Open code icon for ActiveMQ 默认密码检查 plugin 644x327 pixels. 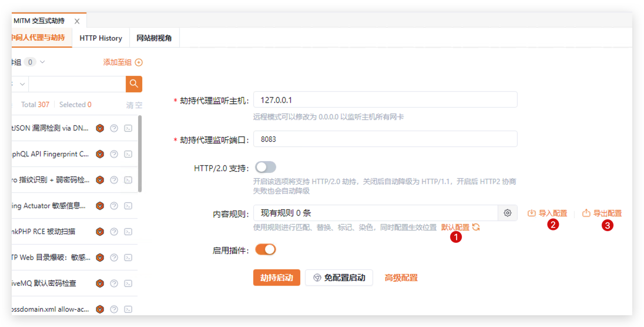[x=128, y=283]
